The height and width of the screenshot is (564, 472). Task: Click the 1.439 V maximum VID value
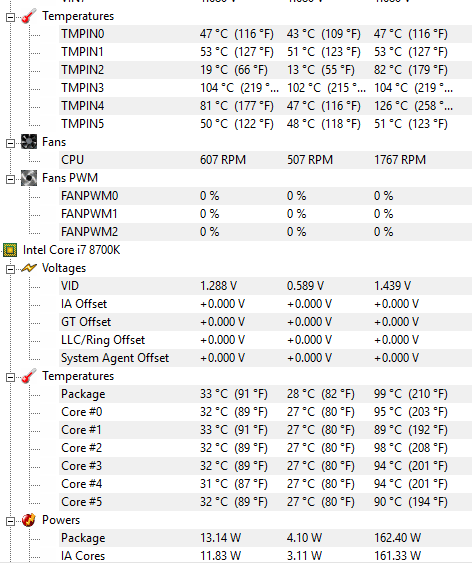392,286
